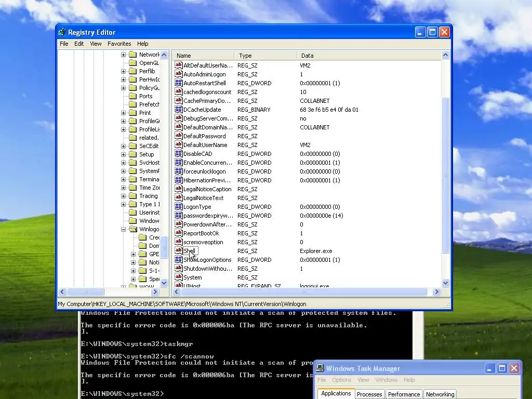This screenshot has width=532, height=399.
Task: Click the DisableCAD DWORD icon
Action: click(x=179, y=153)
